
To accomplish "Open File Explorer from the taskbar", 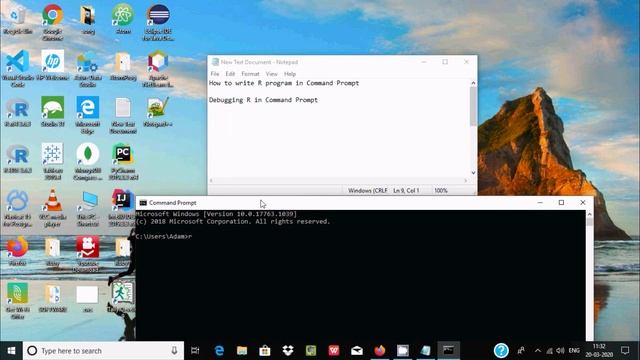I will click(x=242, y=351).
